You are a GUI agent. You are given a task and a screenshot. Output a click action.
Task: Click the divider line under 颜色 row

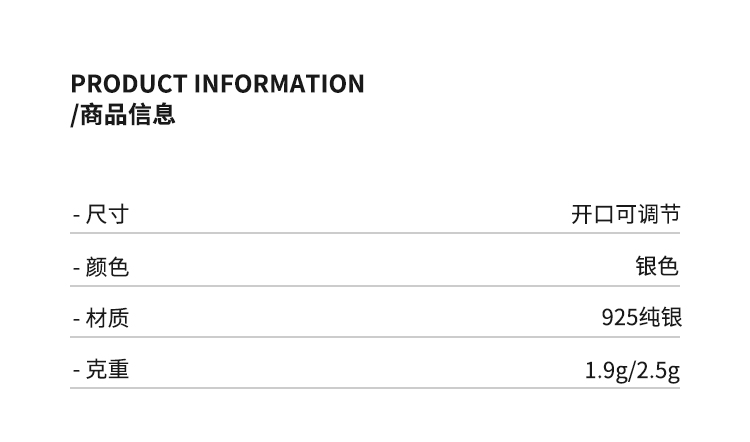point(375,286)
